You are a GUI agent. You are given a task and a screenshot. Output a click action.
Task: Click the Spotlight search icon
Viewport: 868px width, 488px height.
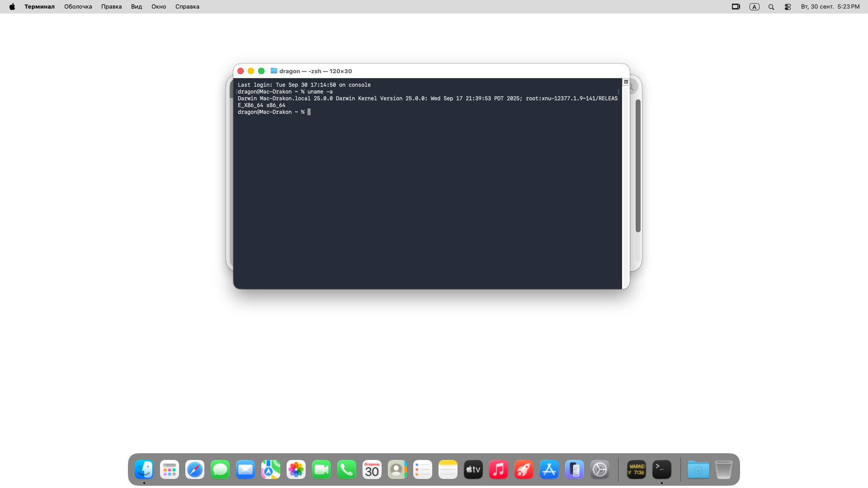(771, 7)
